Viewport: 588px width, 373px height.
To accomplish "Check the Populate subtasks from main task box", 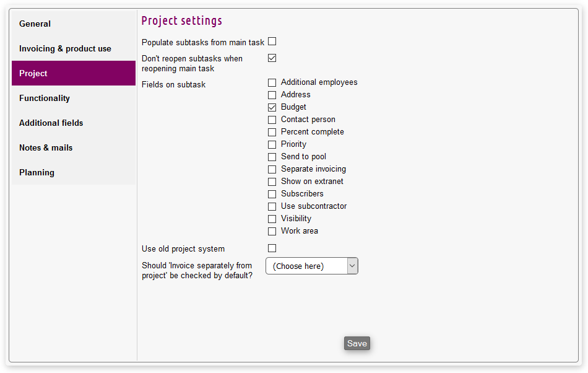I will (272, 42).
